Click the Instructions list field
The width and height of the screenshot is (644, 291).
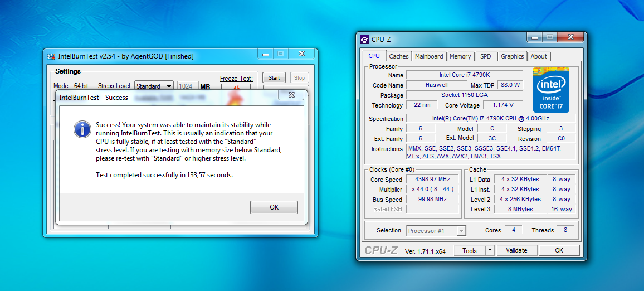tap(491, 153)
